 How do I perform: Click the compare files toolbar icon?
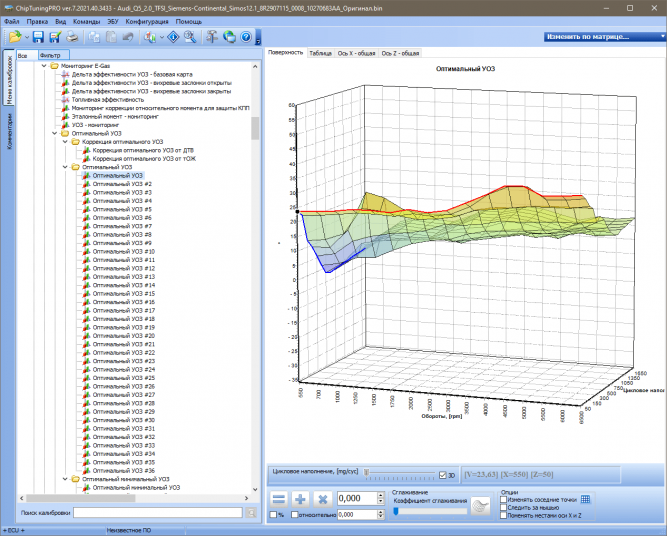pyautogui.click(x=150, y=37)
